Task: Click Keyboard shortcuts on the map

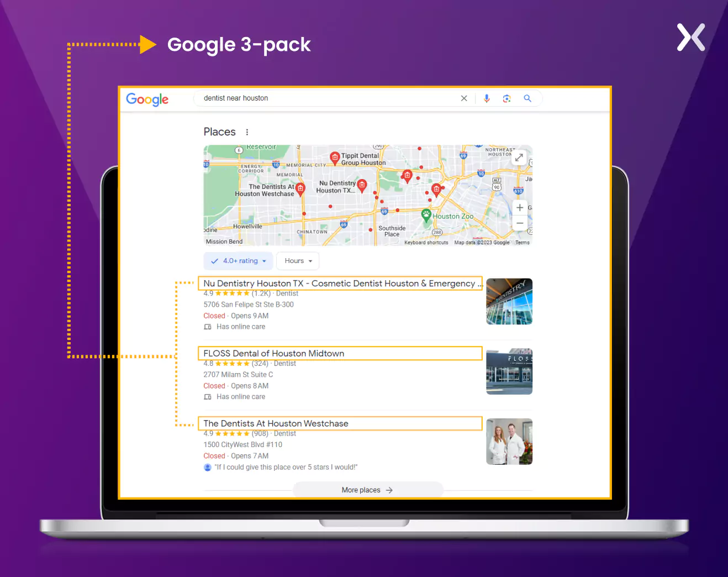Action: coord(426,243)
